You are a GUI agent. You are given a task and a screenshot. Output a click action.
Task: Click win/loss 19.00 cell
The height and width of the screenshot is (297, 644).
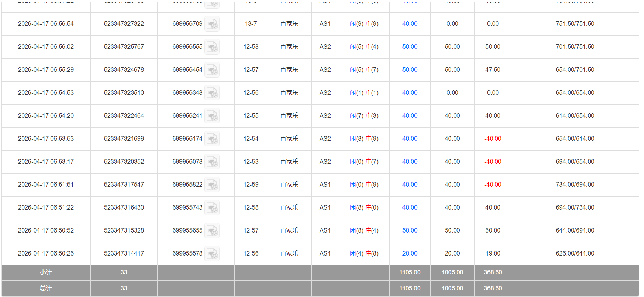tap(493, 253)
